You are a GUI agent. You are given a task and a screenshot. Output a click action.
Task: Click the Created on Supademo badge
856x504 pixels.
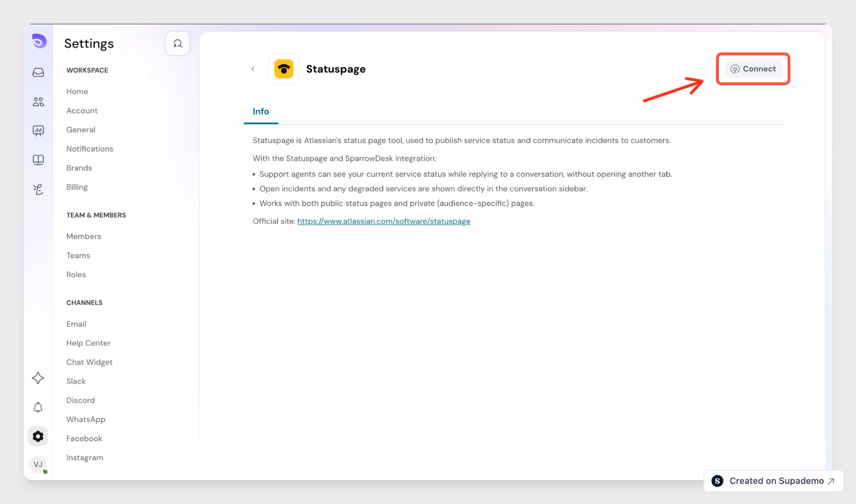click(773, 481)
